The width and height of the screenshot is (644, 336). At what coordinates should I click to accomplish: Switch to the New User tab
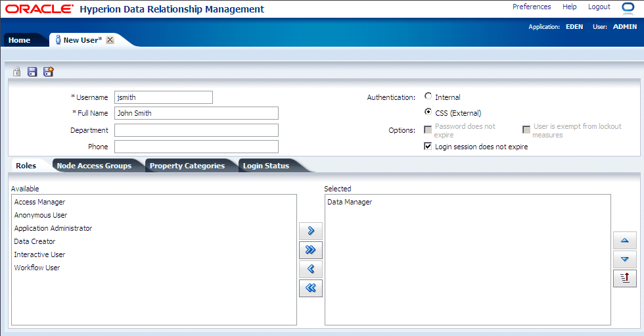coord(83,40)
